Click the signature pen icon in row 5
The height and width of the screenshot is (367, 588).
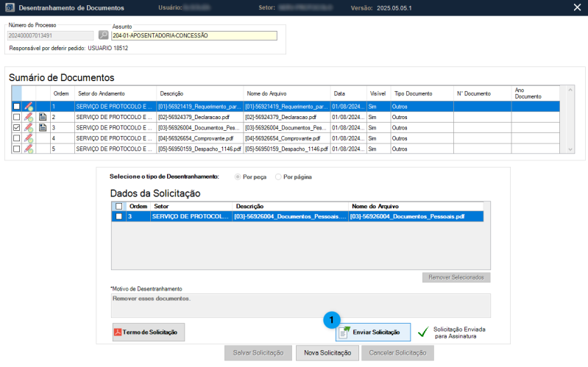29,149
